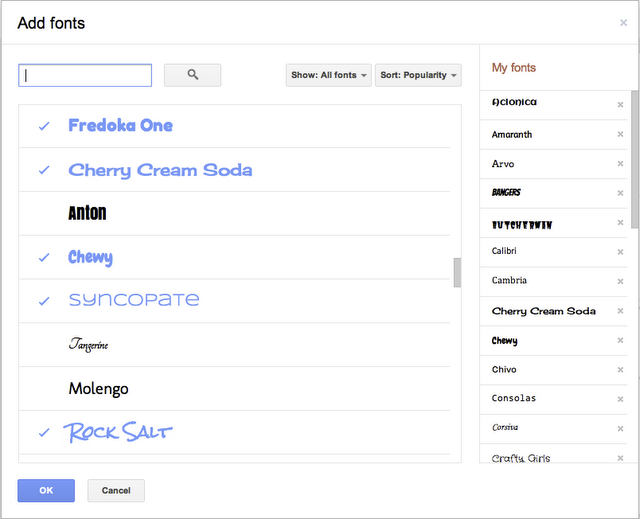Remove Cherry Cream Soda from My fonts
This screenshot has width=640, height=519.
(x=620, y=311)
